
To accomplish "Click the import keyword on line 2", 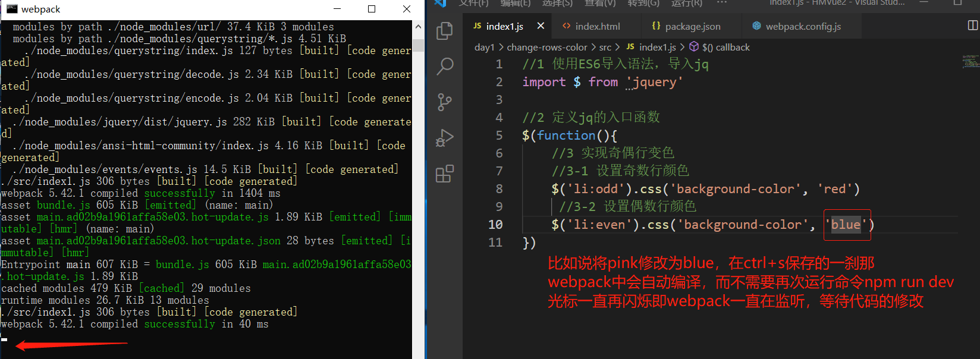I will [x=544, y=82].
